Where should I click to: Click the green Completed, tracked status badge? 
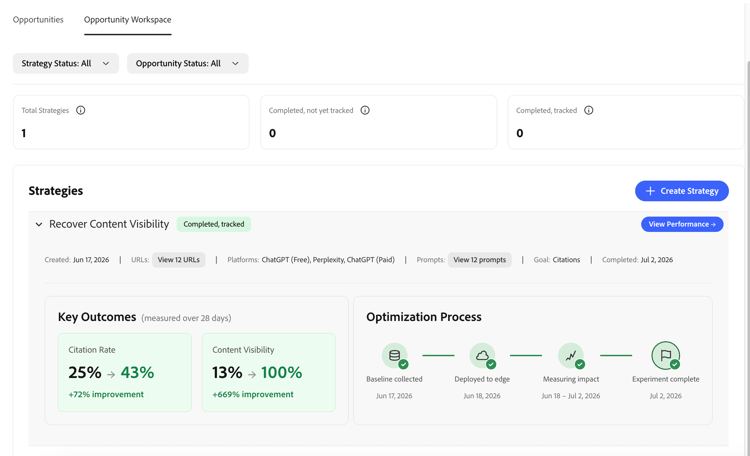pos(214,224)
